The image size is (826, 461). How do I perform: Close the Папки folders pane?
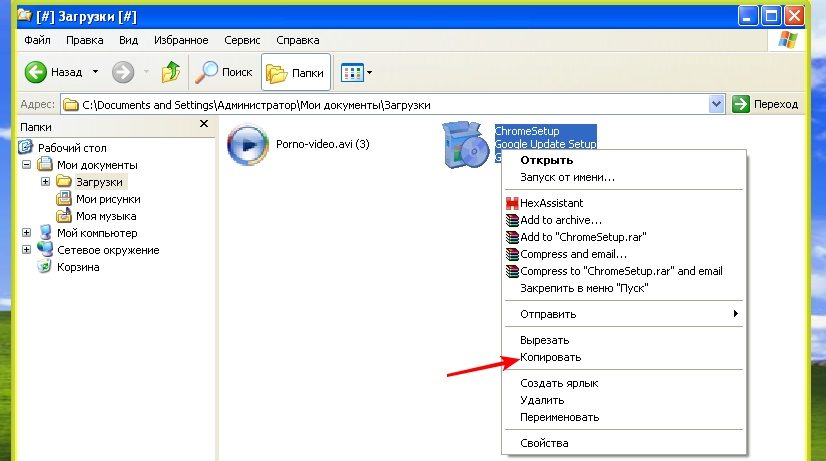pos(204,124)
